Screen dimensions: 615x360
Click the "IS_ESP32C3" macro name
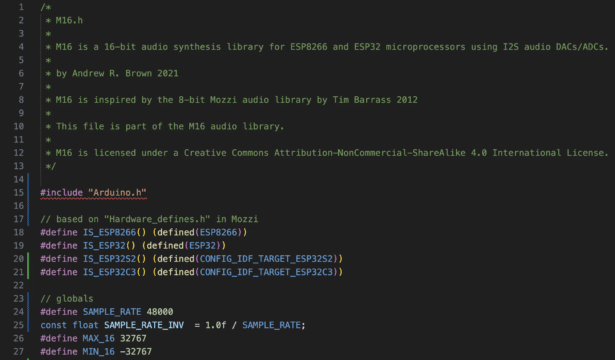pyautogui.click(x=109, y=272)
